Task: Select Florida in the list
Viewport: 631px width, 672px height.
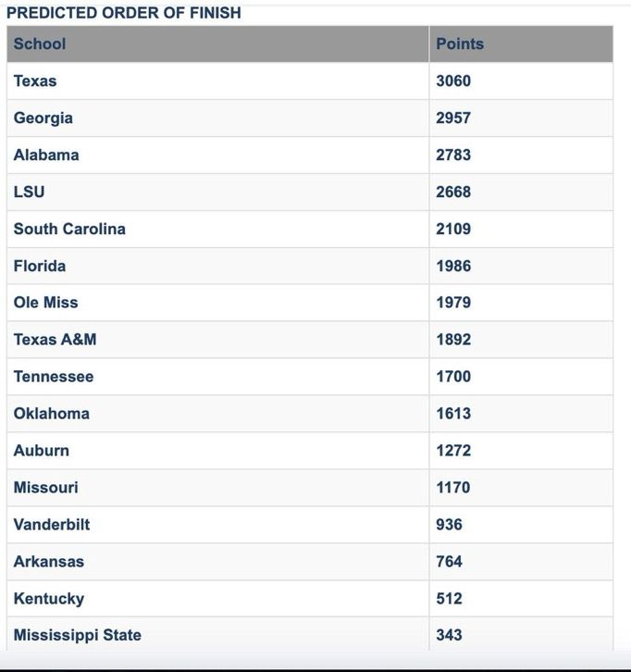Action: (40, 266)
